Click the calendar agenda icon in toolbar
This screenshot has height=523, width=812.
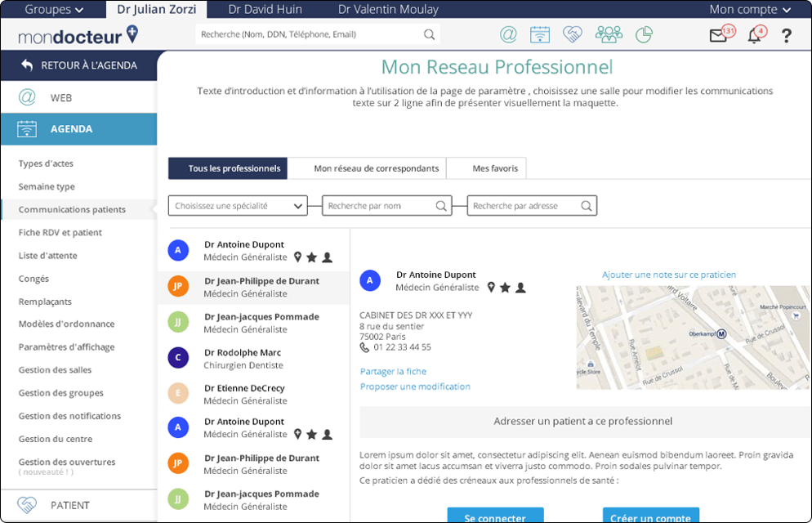539,34
